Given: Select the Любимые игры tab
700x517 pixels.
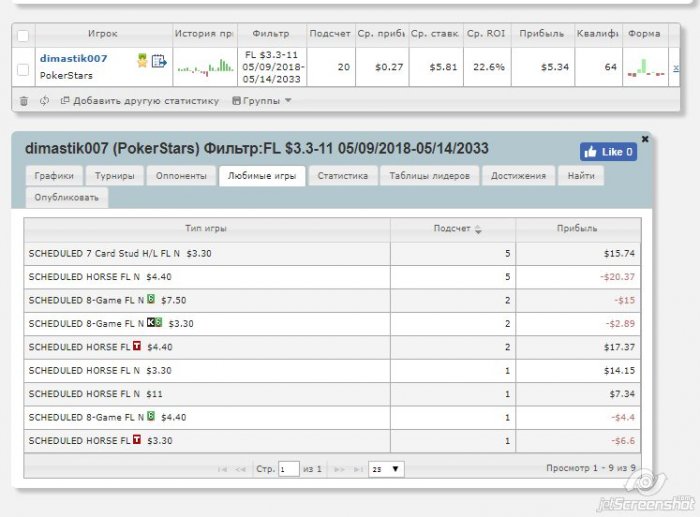Looking at the screenshot, I should point(262,176).
